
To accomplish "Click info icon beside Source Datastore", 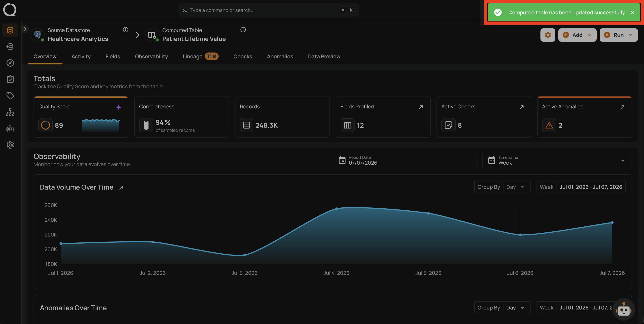I will pyautogui.click(x=126, y=30).
